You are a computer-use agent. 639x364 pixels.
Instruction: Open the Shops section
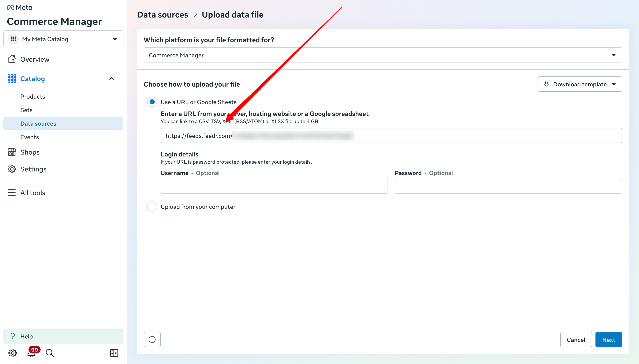tap(30, 152)
